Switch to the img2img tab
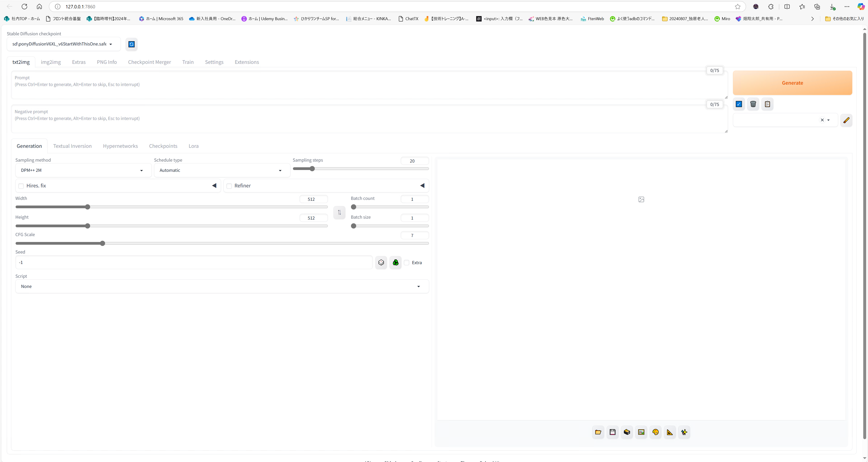Screen dimensions: 868x462 pos(50,62)
